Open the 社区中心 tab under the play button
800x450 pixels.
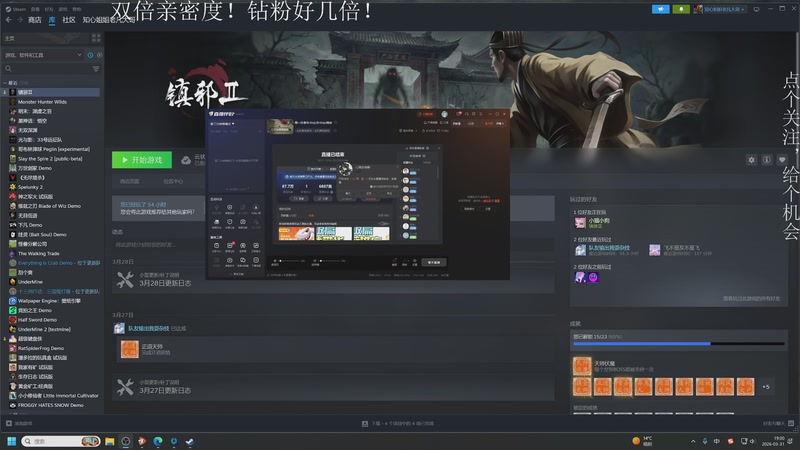[x=173, y=181]
